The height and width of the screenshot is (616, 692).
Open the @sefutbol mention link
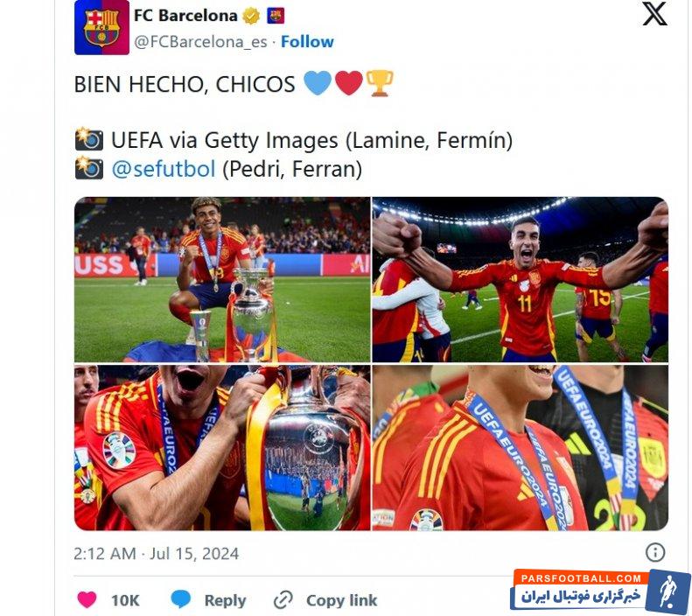coord(164,169)
